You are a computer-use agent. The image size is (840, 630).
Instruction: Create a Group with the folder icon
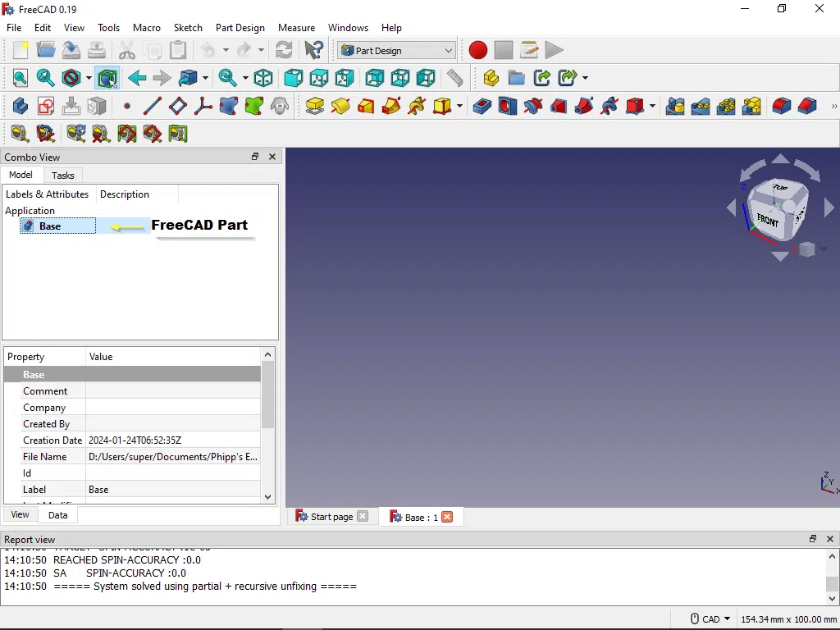pos(517,78)
